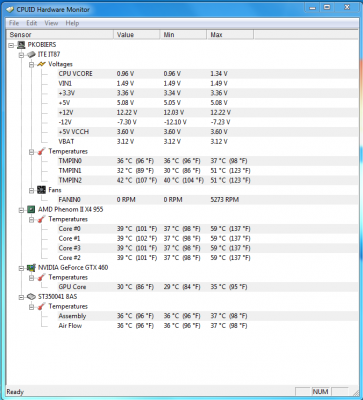Open the Help menu
Viewport: 363px width, 400px height.
(x=72, y=23)
